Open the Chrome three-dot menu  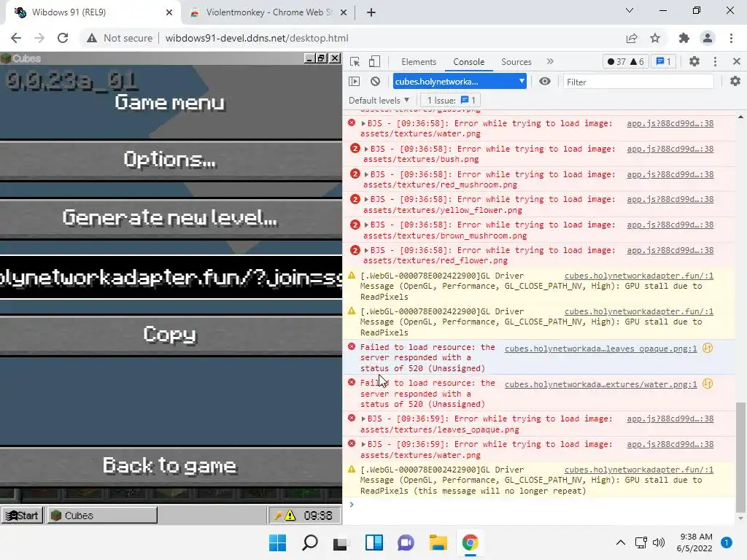point(731,38)
